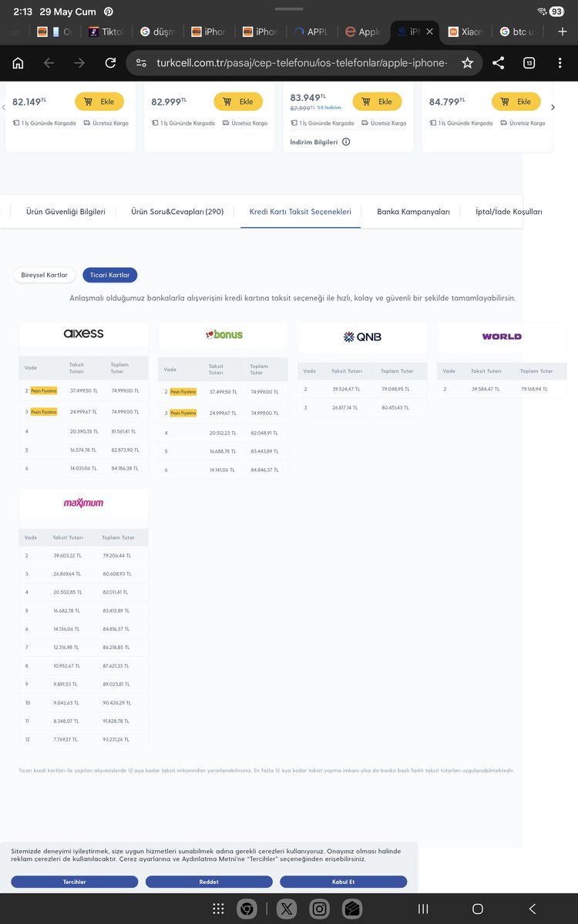Screen dimensions: 578x924
Task: Select maximum installment 7.769,27 TL
Action: pyautogui.click(x=66, y=739)
